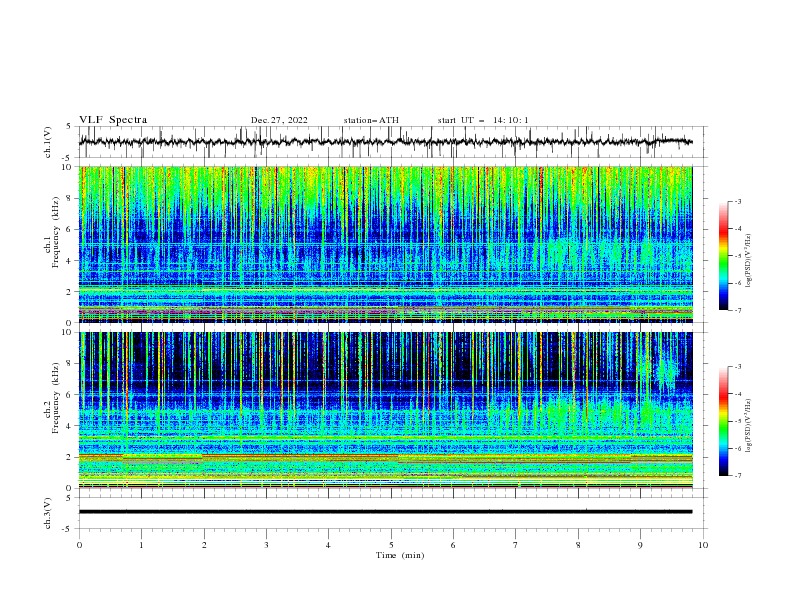Click the "8" kHz tick of ch.1 spectrogram
Screen dimensions: 792x612
(x=70, y=198)
